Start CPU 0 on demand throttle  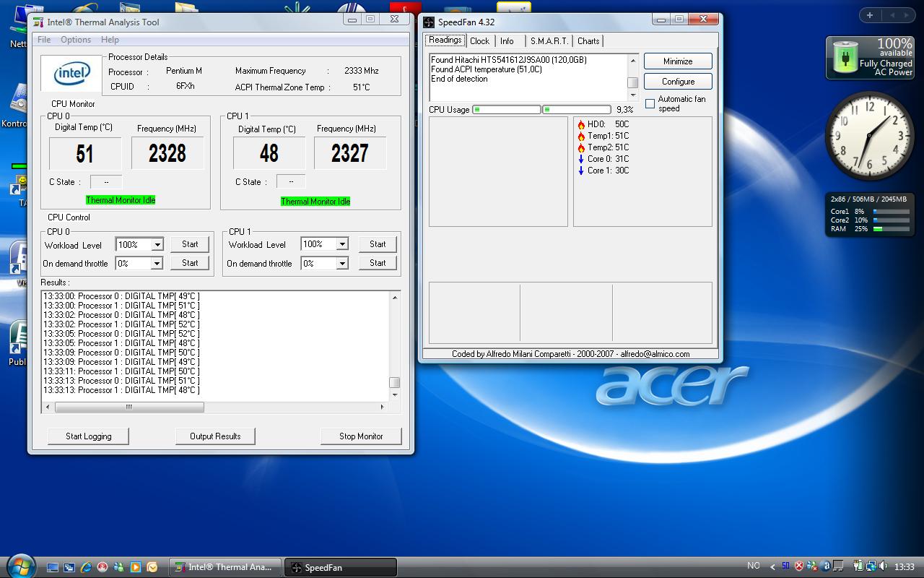click(x=190, y=263)
